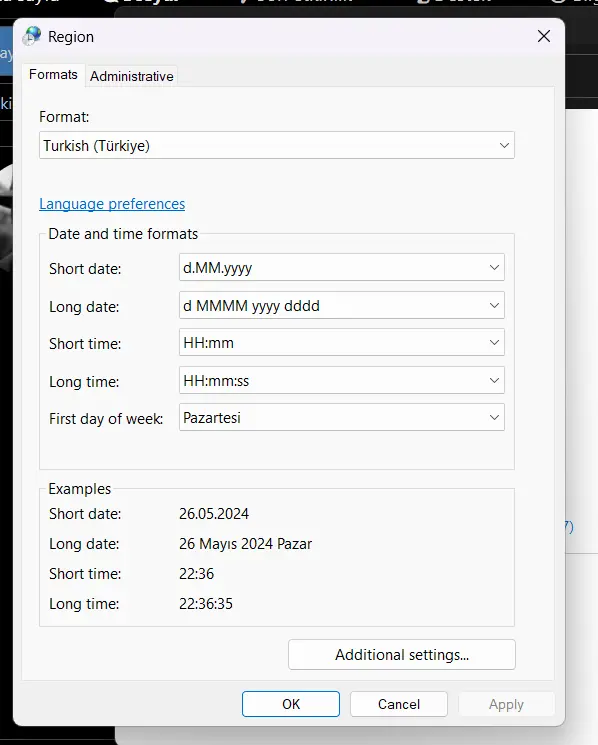Open the Long date format dropdown

(342, 305)
